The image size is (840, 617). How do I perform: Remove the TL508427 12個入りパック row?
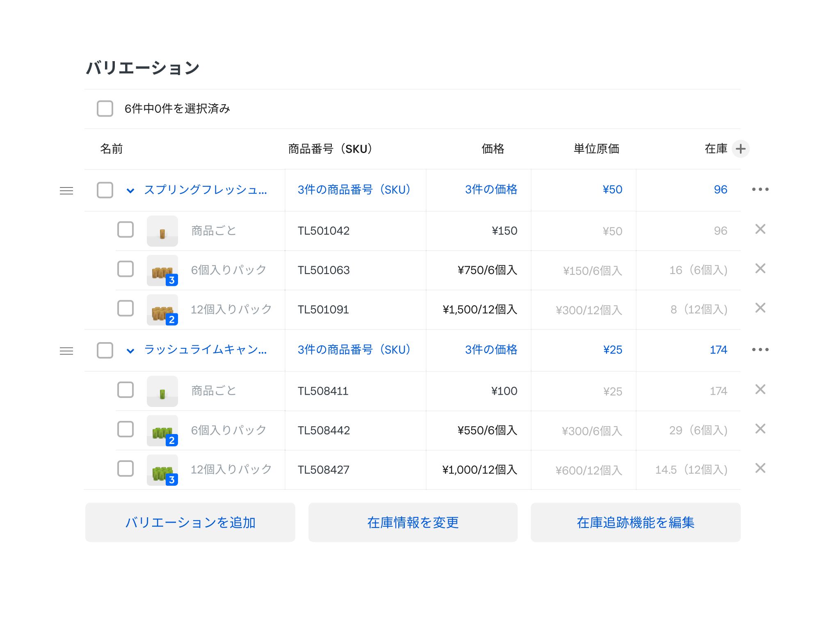[x=760, y=469]
